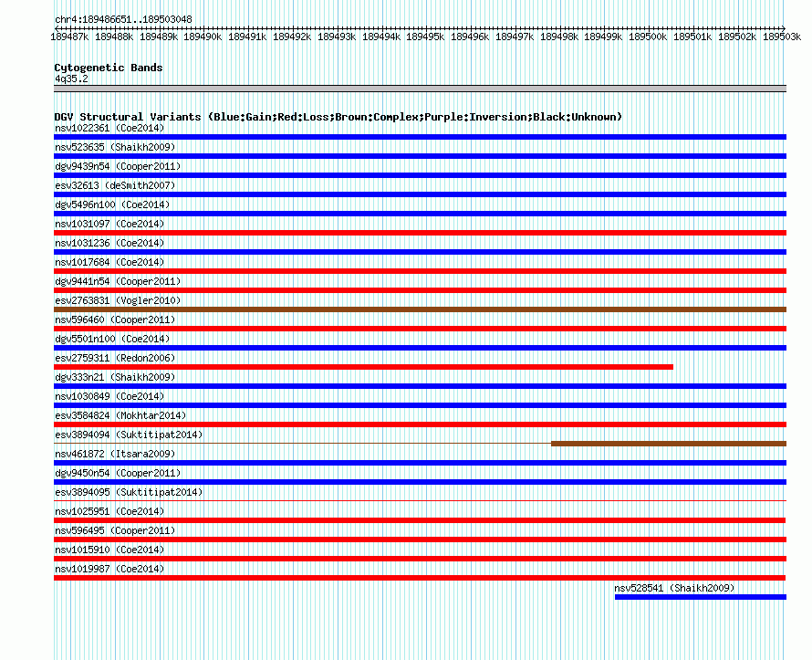Click the shorter red bar of esv2759311
The height and width of the screenshot is (660, 812).
point(363,367)
